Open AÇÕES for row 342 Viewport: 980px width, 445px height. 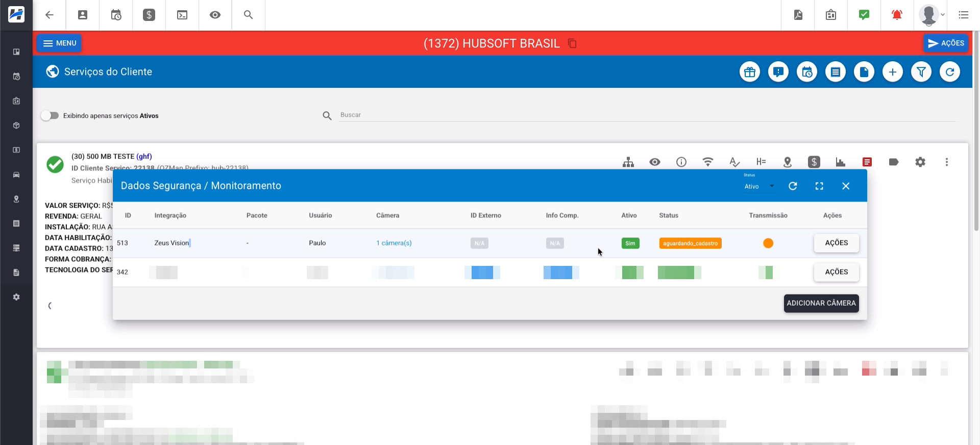(837, 272)
